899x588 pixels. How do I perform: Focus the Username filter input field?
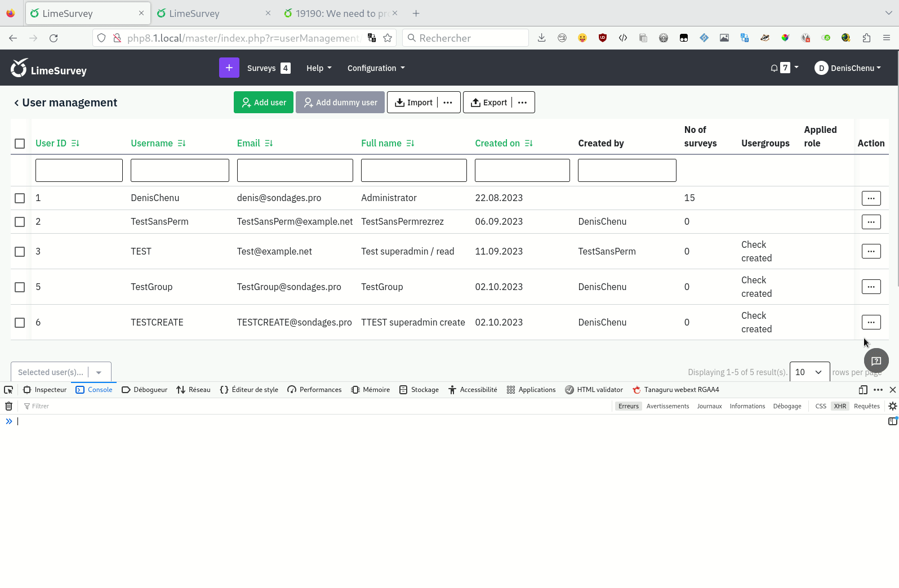180,171
